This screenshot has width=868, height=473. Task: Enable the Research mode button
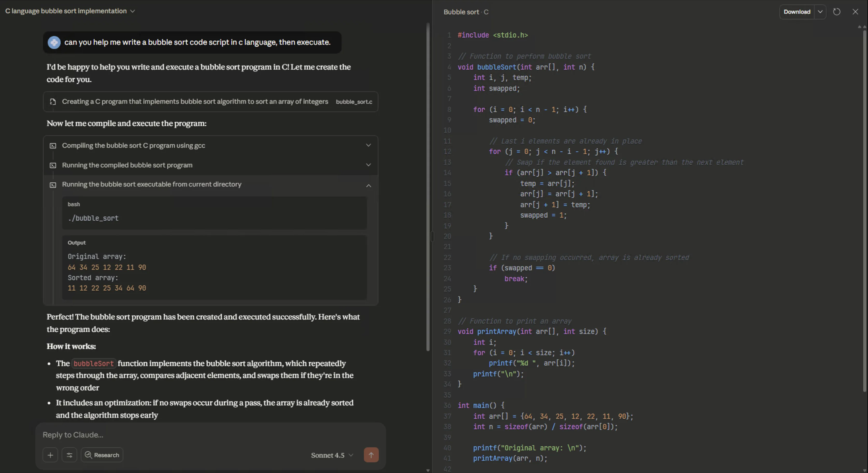tap(102, 455)
